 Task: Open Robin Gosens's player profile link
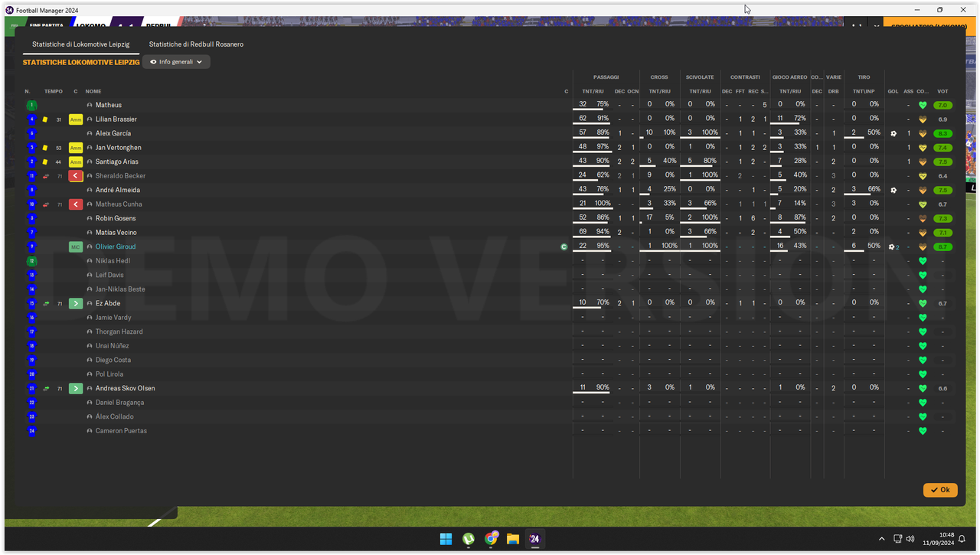tap(115, 218)
